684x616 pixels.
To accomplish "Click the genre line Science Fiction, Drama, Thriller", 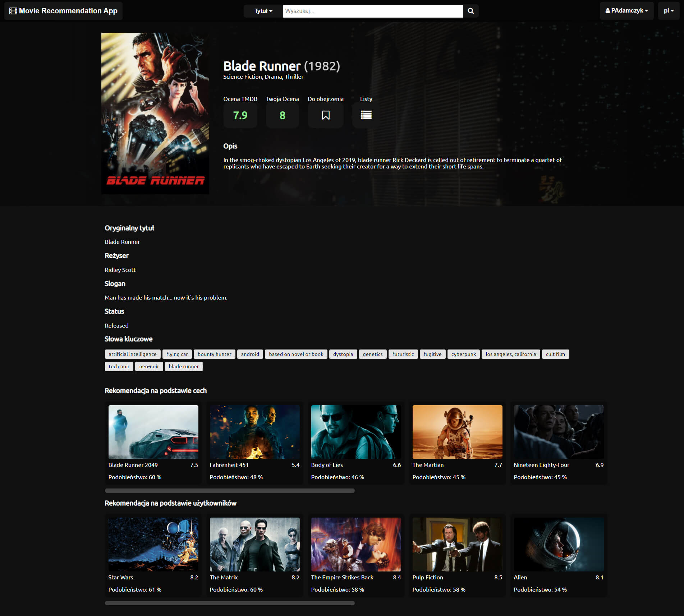I will [x=263, y=77].
